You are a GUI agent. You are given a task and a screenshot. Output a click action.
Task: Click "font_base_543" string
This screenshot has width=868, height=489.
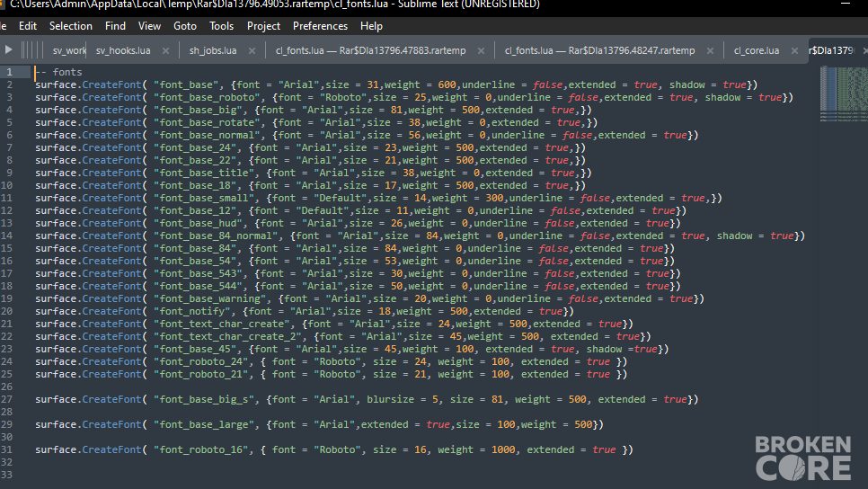pos(198,273)
